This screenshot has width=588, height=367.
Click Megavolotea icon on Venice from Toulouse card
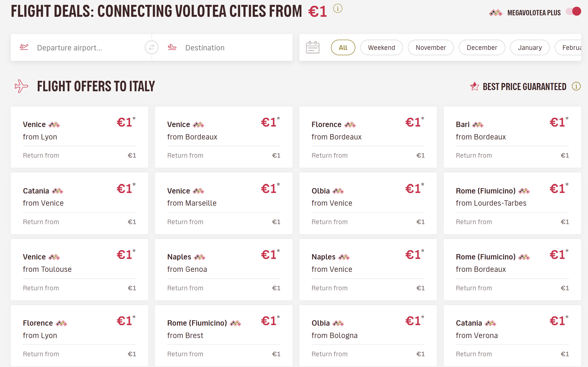(54, 257)
